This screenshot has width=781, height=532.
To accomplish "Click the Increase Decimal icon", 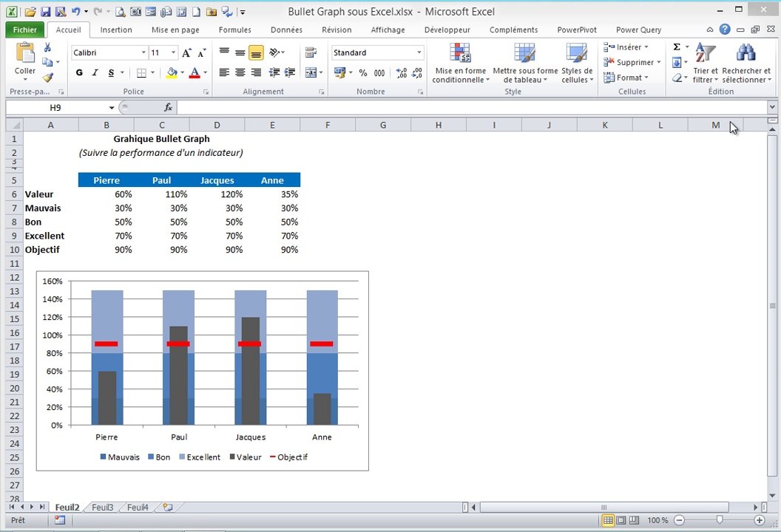I will 402,73.
